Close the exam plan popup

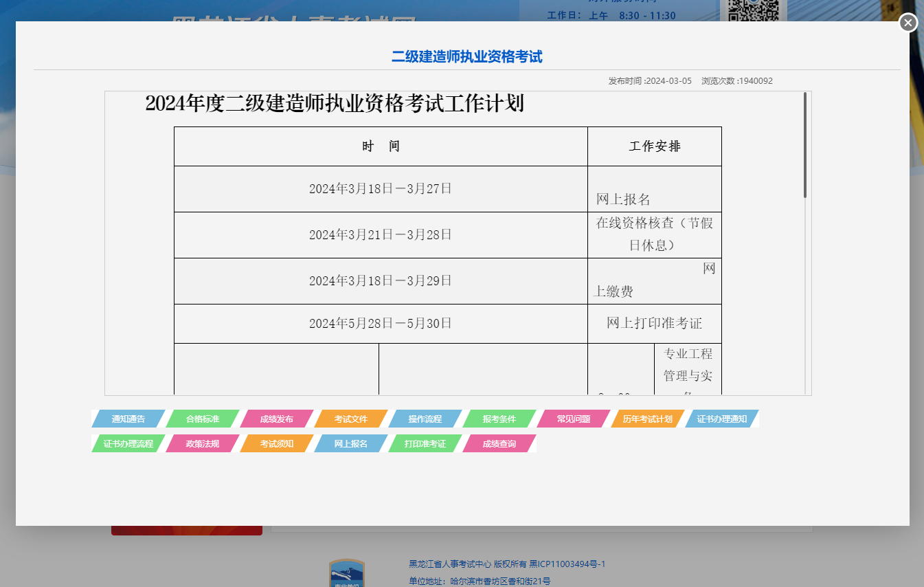tap(908, 23)
